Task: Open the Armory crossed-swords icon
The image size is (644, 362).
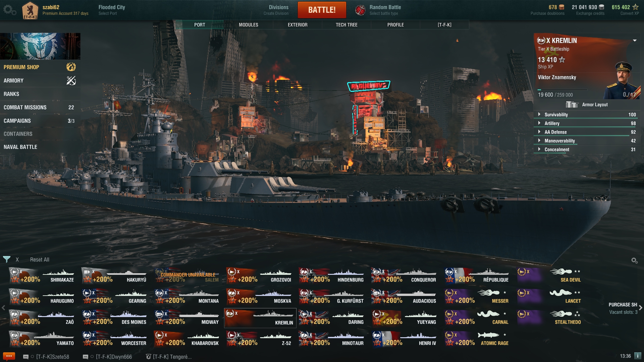Action: 71,80
